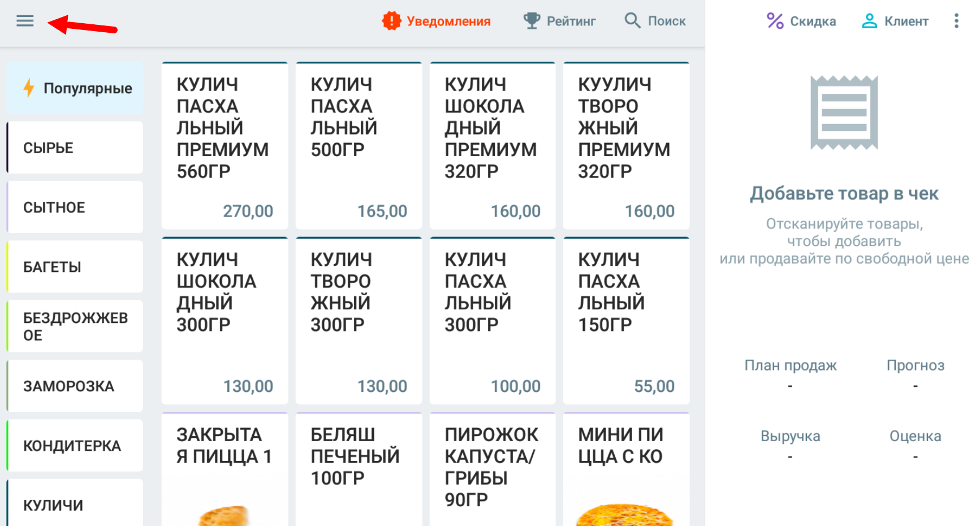Apply a Скидка discount via its label
This screenshot has width=980, height=526.
813,21
